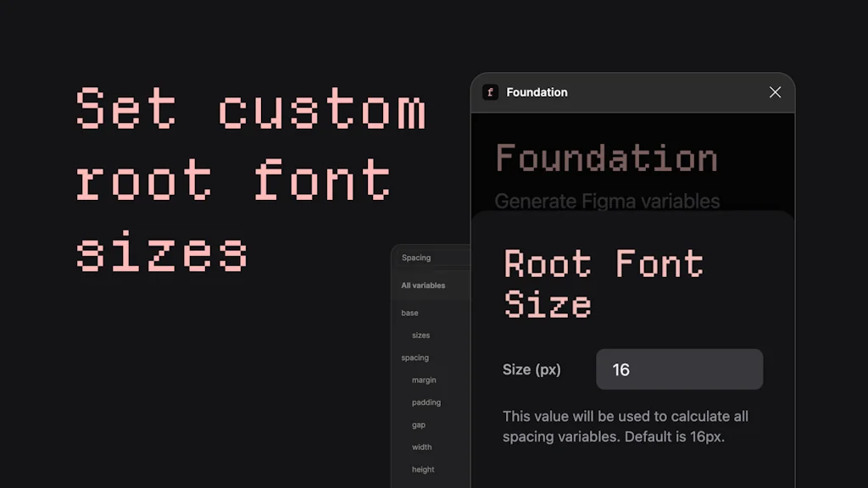The width and height of the screenshot is (868, 488).
Task: Select the "sizes" variable group
Action: pyautogui.click(x=420, y=335)
